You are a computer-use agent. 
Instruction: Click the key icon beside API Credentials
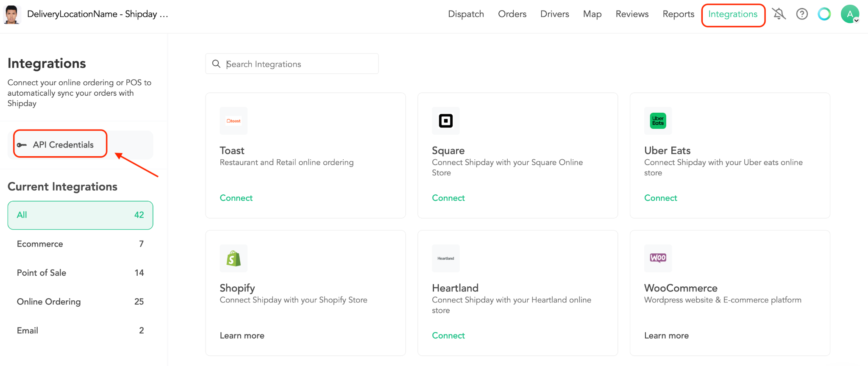22,145
